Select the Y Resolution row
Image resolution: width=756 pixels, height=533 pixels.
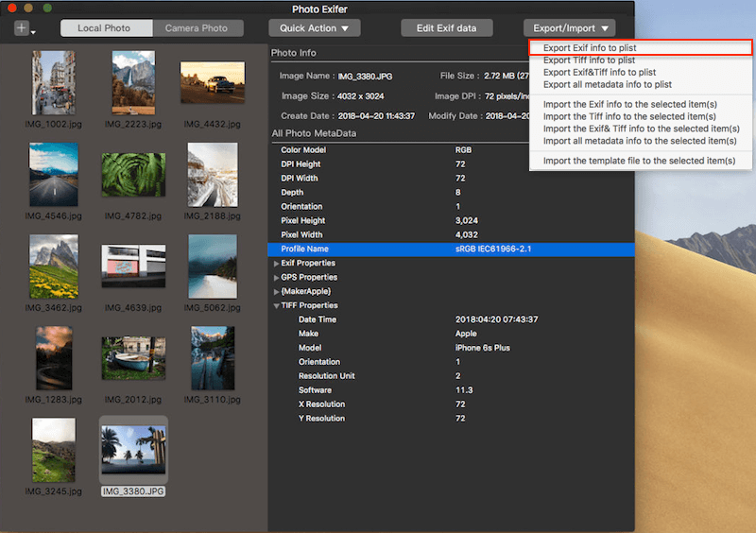tap(452, 419)
